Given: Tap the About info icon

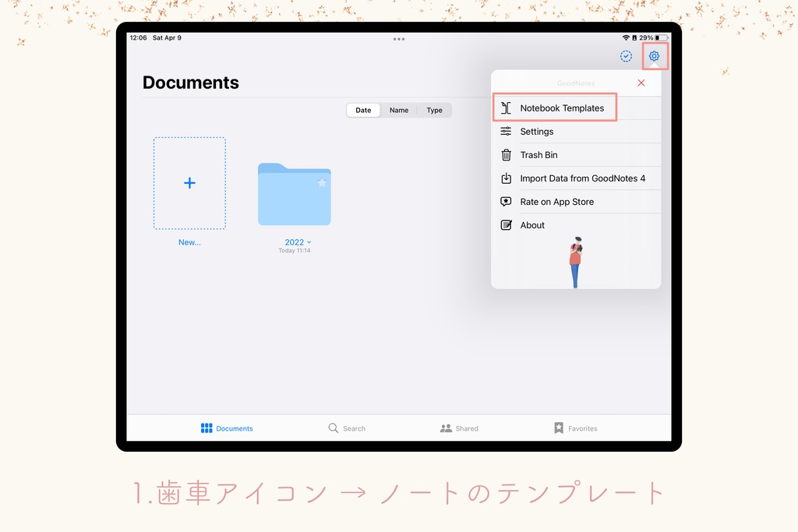Looking at the screenshot, I should pos(507,224).
